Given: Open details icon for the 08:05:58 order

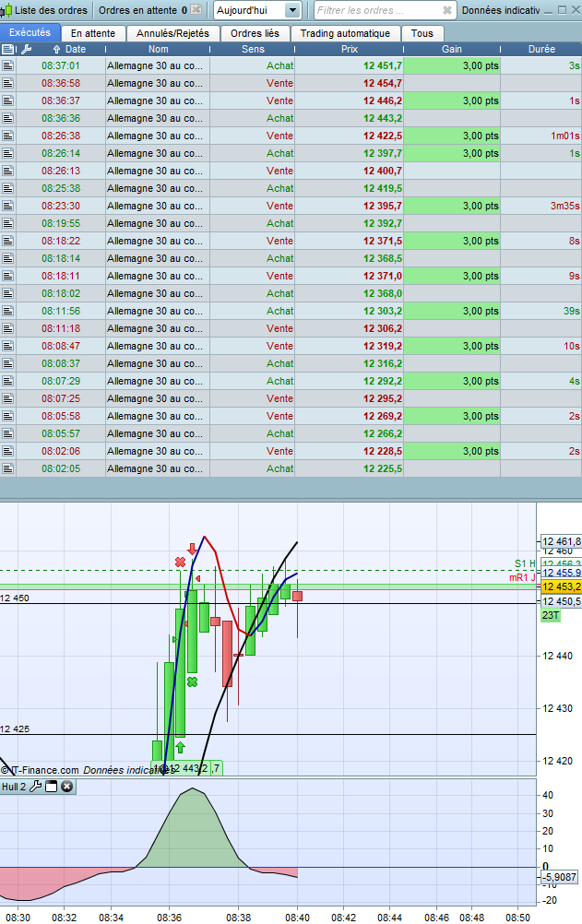Looking at the screenshot, I should coord(7,416).
